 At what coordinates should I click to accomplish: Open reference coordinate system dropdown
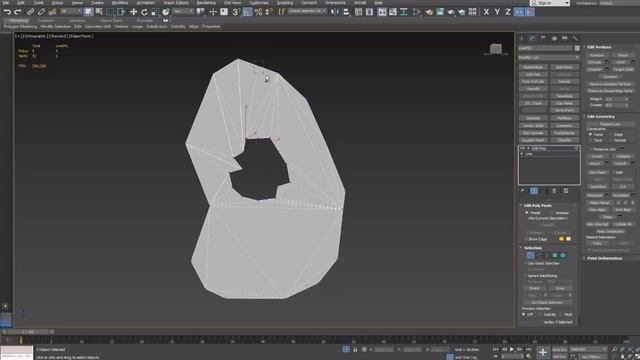point(183,12)
